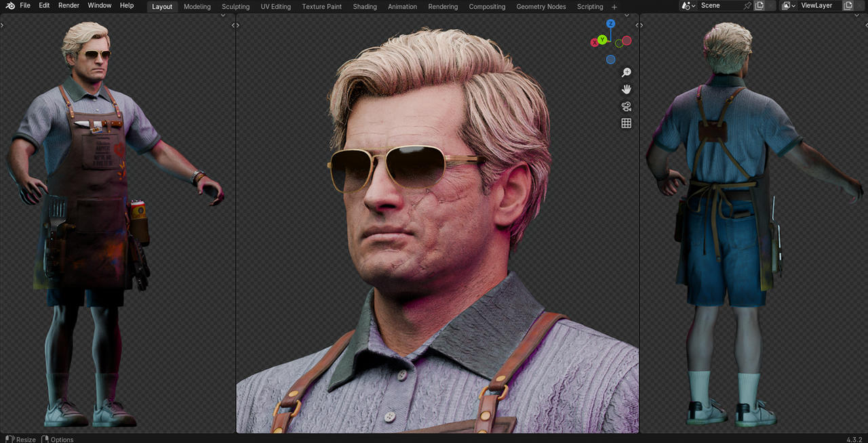Open the Scene browse dropdown
The image size is (868, 443).
tap(693, 5)
